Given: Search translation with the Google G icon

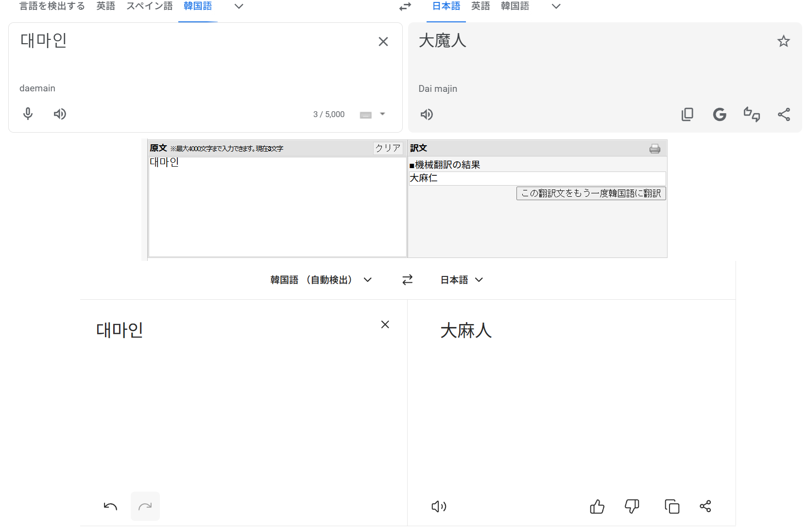Looking at the screenshot, I should coord(720,114).
